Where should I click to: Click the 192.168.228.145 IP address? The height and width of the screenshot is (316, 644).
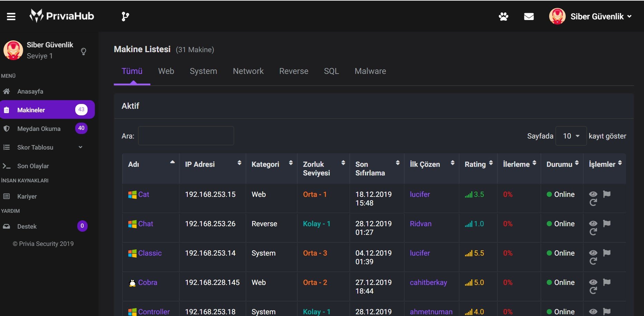212,283
